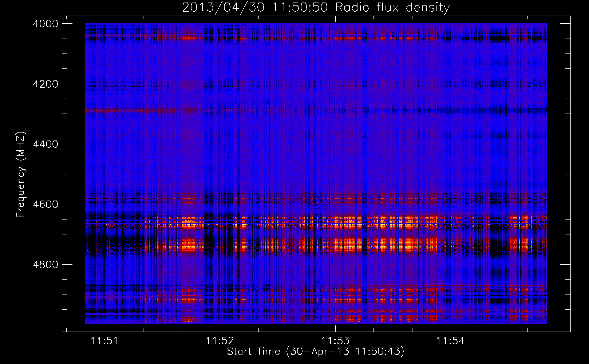
Task: Click the 4000 frequency axis label
Action: point(46,24)
